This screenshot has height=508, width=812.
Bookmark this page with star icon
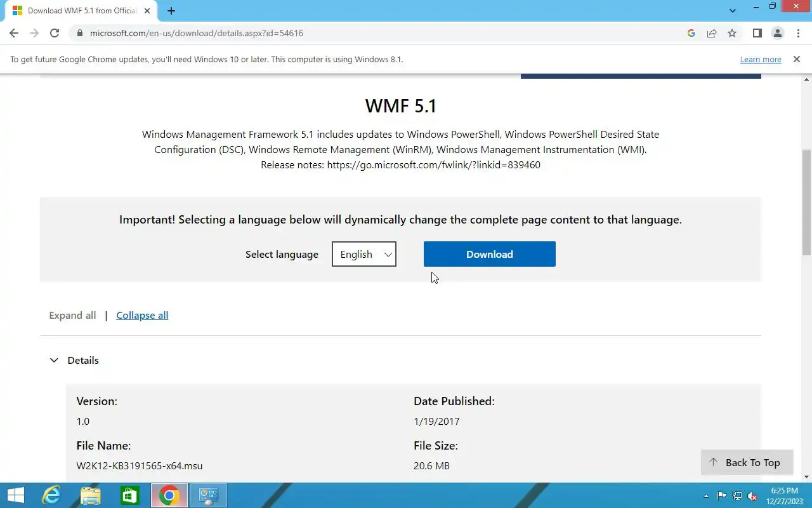pyautogui.click(x=732, y=33)
